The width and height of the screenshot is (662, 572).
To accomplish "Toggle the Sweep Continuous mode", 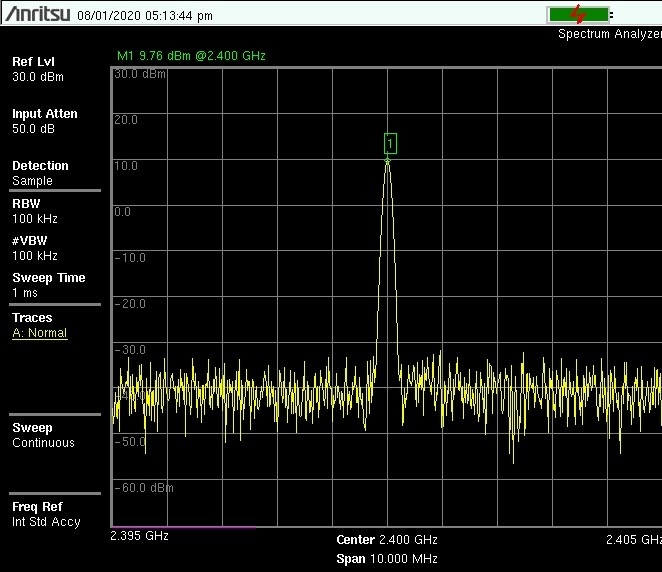I will click(x=43, y=435).
